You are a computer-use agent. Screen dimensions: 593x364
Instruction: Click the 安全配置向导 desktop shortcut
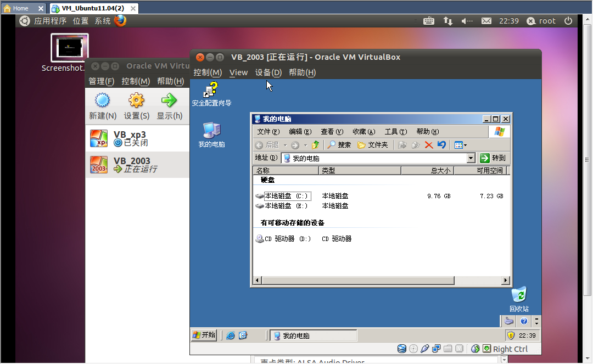point(211,94)
